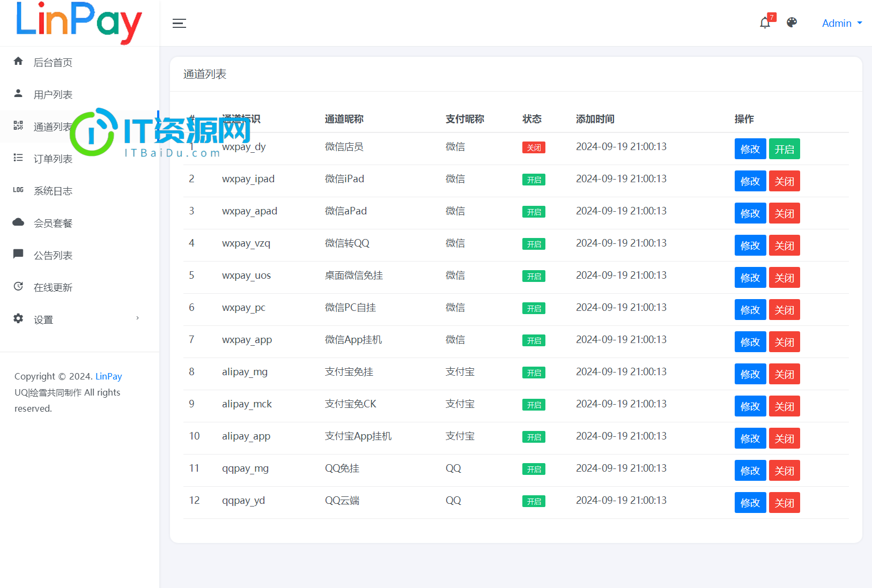This screenshot has width=872, height=588.
Task: Click 关闭 button for qqpay_mg channel
Action: [785, 471]
